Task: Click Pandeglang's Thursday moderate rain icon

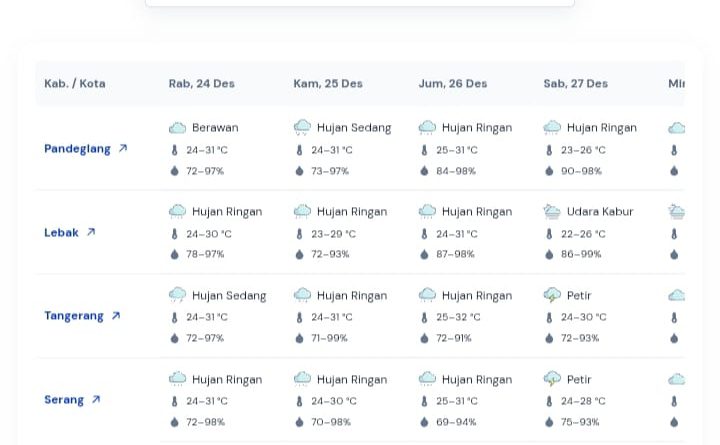Action: [302, 128]
